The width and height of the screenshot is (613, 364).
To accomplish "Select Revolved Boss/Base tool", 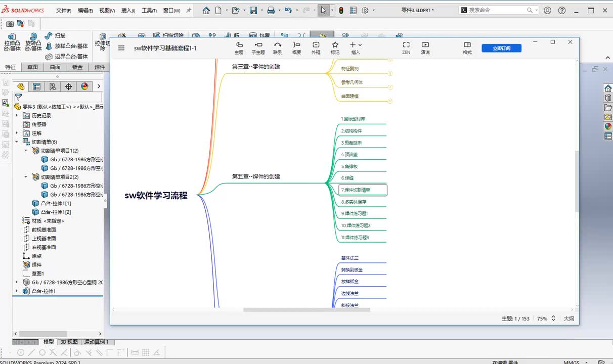I will pos(33,42).
